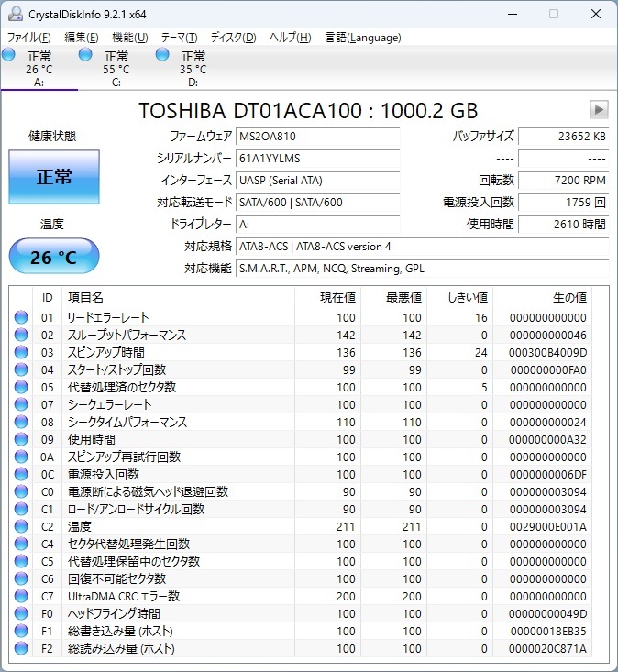Screen dimensions: 618x672
Task: Click the status orb for ID C2 温度 row
Action: [21, 526]
